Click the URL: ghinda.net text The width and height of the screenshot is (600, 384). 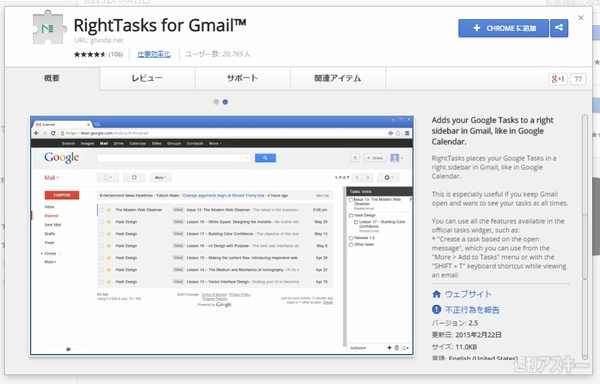(x=99, y=40)
